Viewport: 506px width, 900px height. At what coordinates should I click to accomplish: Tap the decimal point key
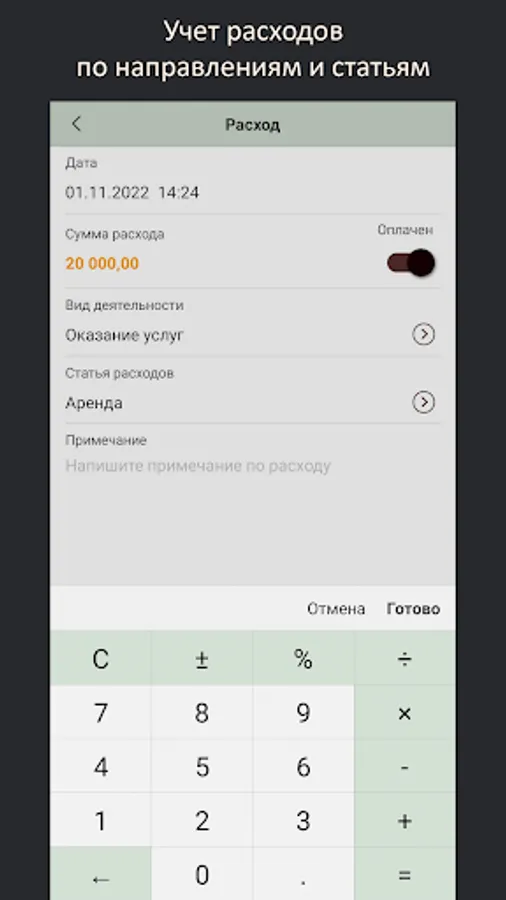[303, 875]
